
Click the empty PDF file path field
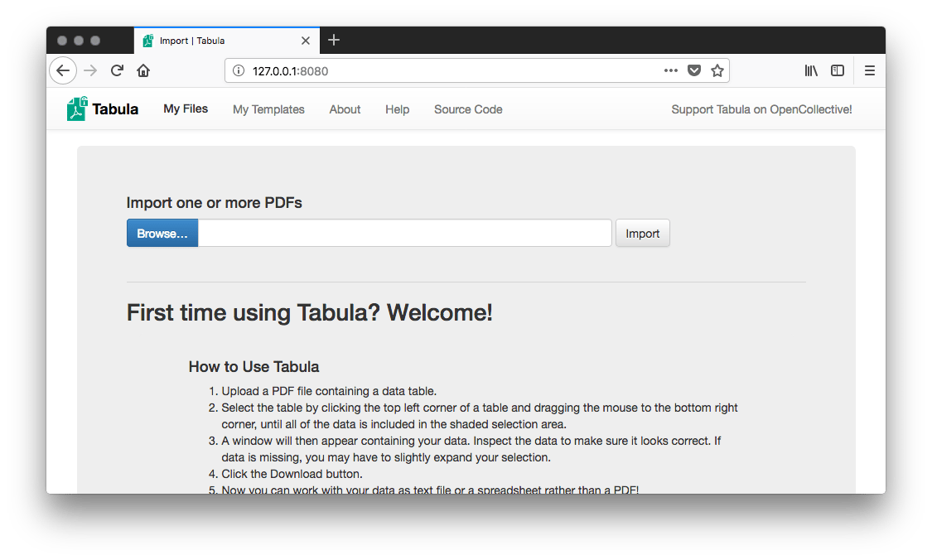click(x=404, y=234)
